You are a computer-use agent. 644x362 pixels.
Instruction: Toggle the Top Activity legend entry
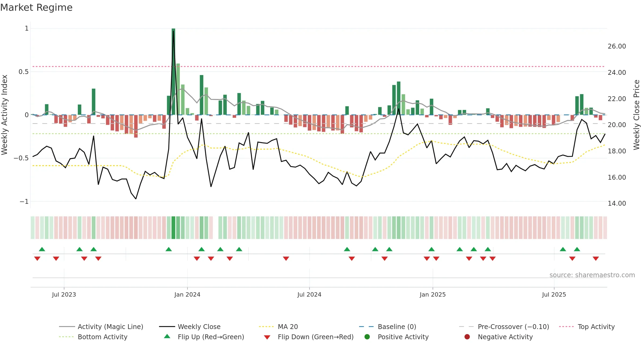[x=587, y=327]
